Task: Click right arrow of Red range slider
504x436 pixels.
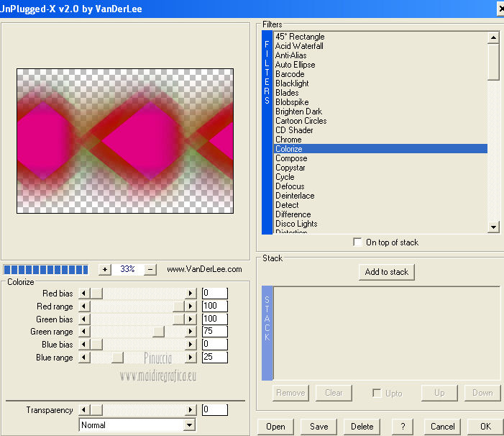Action: point(191,306)
